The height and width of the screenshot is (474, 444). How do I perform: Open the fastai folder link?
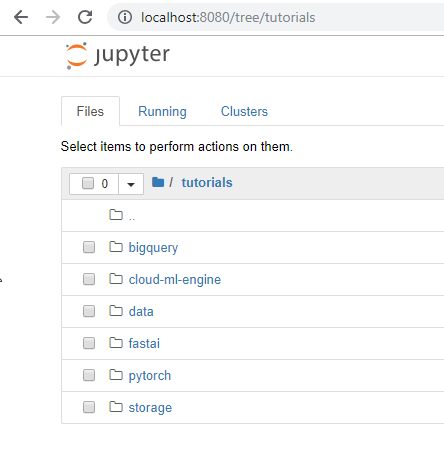click(144, 343)
